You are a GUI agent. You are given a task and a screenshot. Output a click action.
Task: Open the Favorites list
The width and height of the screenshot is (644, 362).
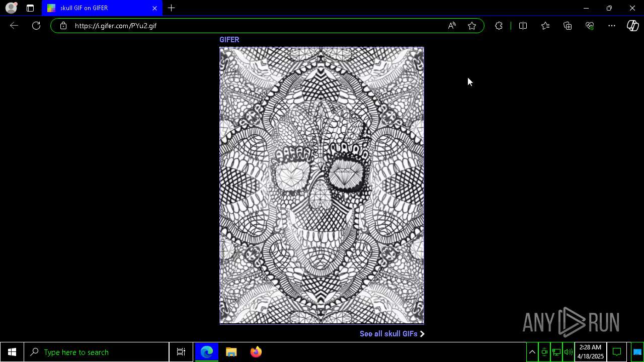tap(545, 26)
